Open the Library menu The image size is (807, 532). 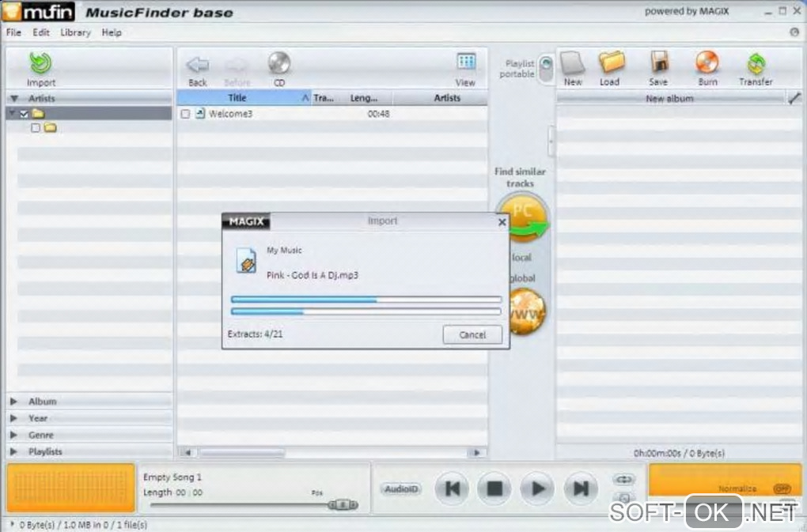coord(76,32)
